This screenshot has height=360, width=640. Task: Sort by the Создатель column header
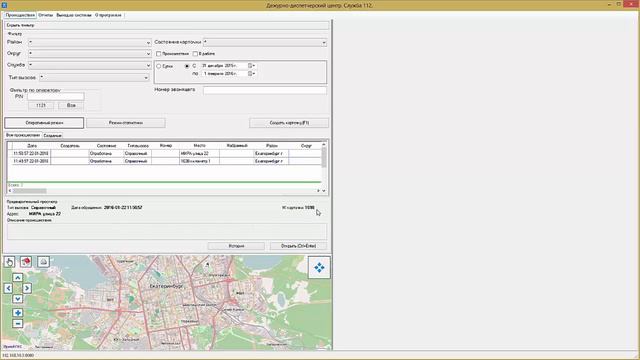click(70, 146)
